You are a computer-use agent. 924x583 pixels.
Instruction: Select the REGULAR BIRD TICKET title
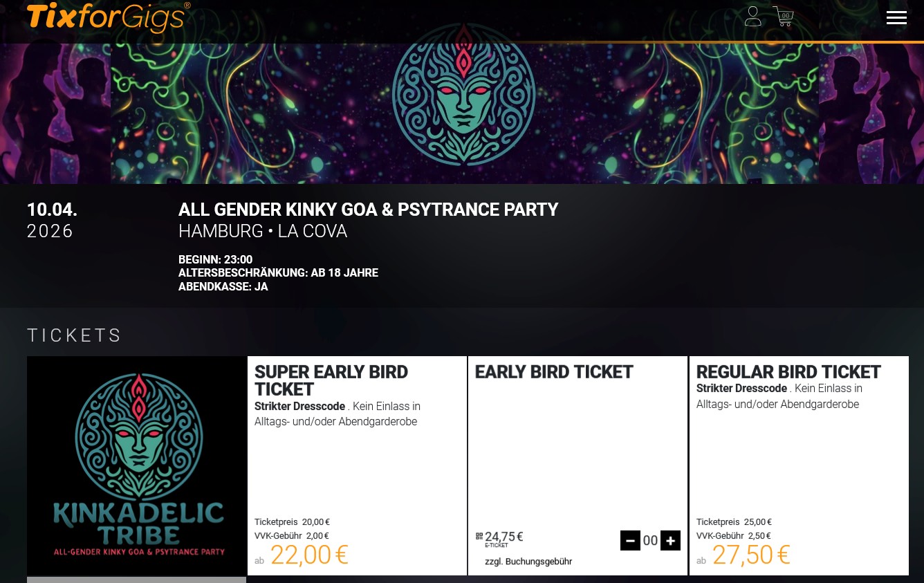pyautogui.click(x=788, y=372)
